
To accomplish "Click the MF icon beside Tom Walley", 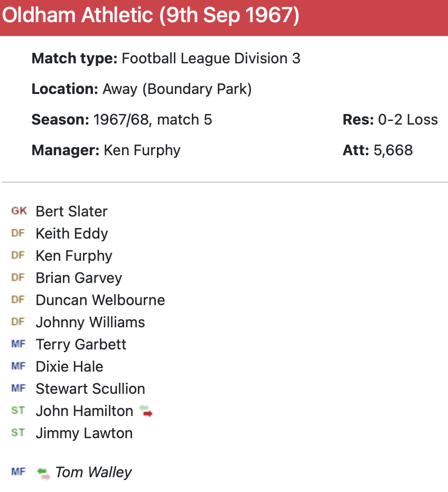I will pyautogui.click(x=18, y=472).
